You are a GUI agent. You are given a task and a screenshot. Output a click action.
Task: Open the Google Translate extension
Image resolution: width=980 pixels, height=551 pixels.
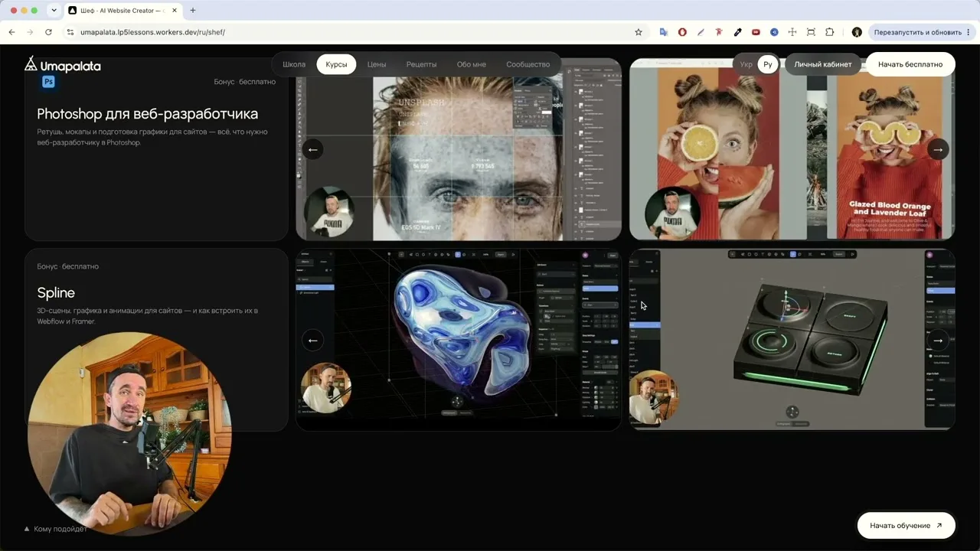pyautogui.click(x=664, y=32)
